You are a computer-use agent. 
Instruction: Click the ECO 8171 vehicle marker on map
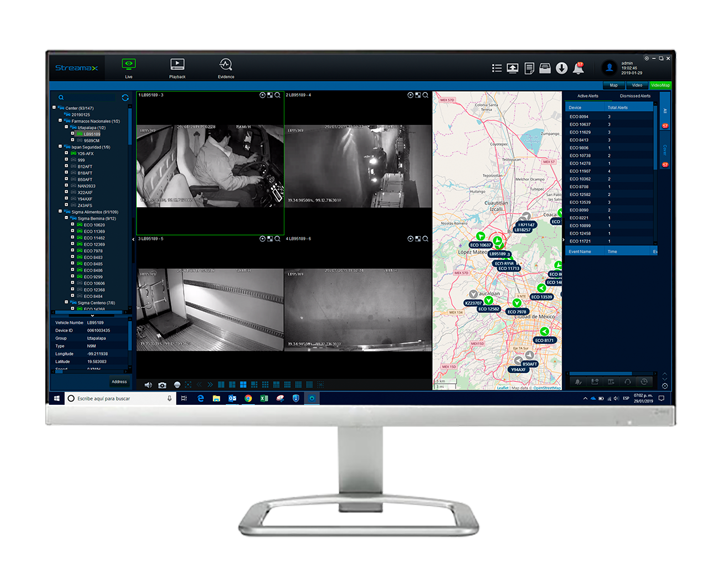[545, 336]
